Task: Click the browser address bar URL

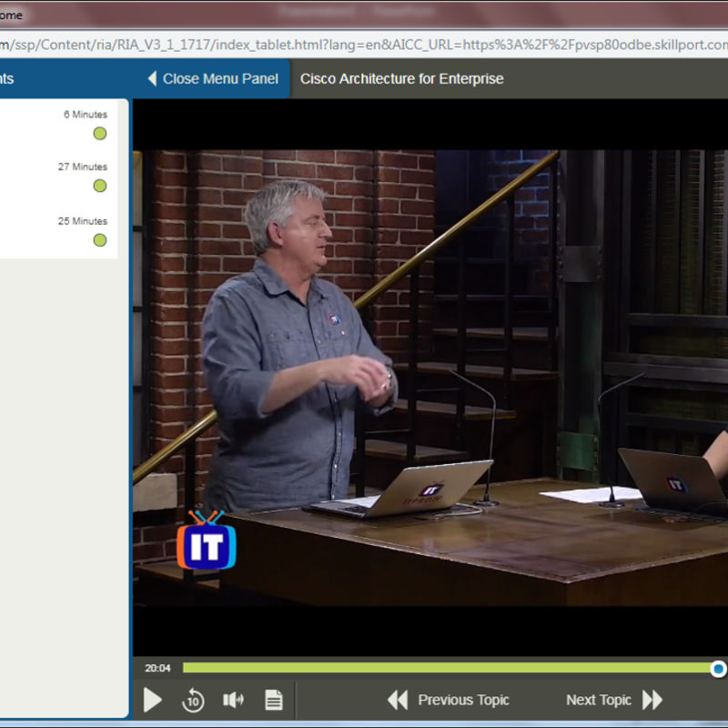Action: coord(364,45)
